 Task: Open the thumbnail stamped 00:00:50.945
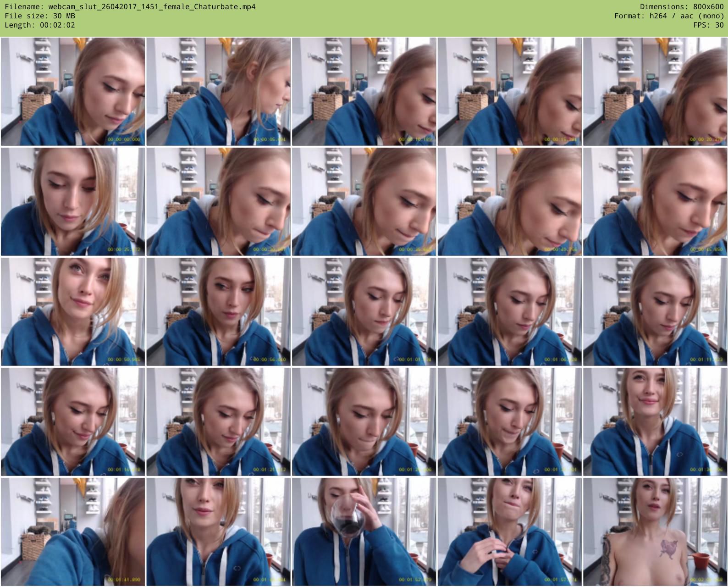(x=73, y=312)
